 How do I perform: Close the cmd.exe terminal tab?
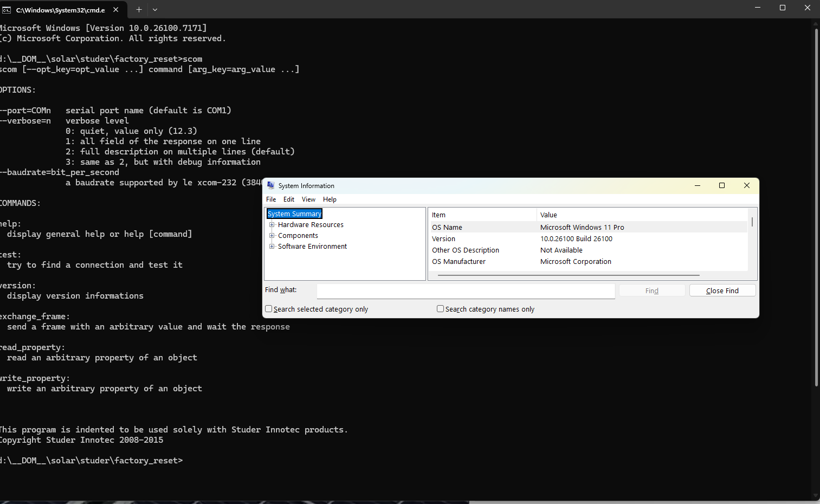(x=115, y=10)
